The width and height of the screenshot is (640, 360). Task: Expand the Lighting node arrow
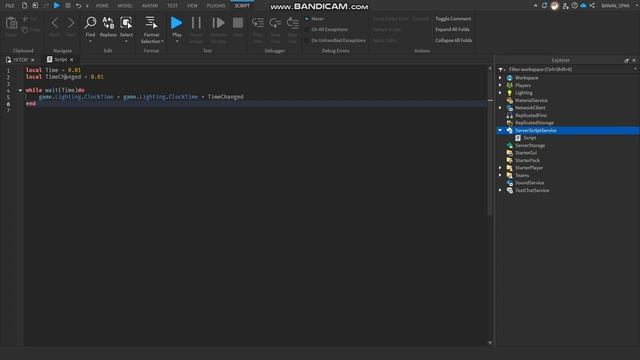[500, 93]
